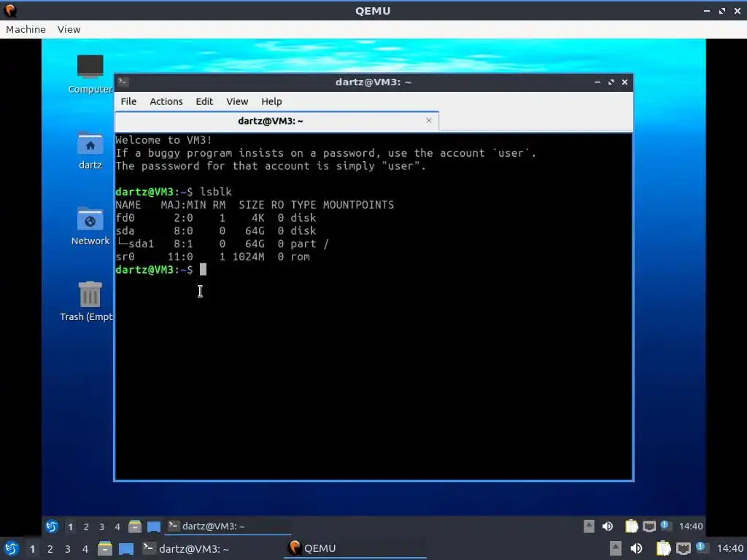Click the show desktop icon on the host panel
Screen dimensions: 747x560
tap(126, 548)
